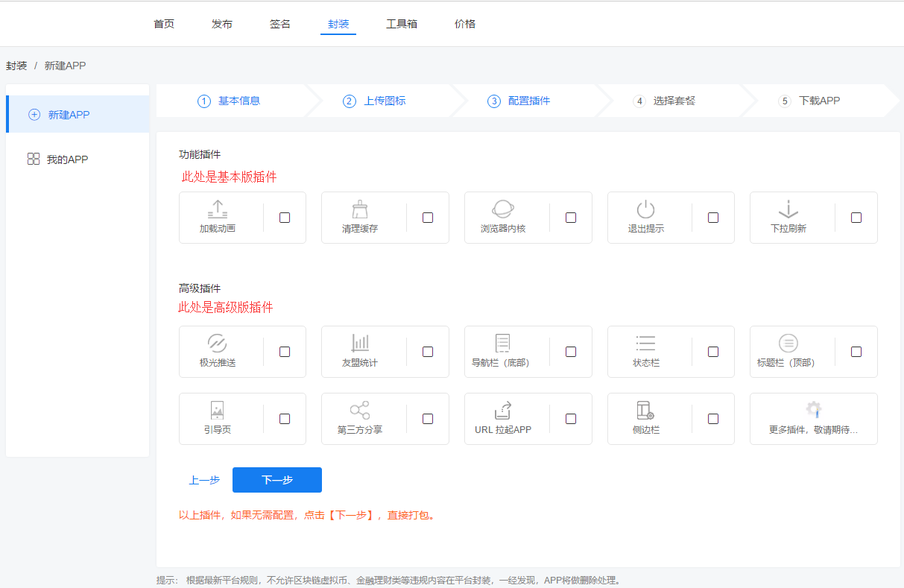This screenshot has width=904, height=588.
Task: Click the 清理缓存 broom icon
Action: coord(360,209)
